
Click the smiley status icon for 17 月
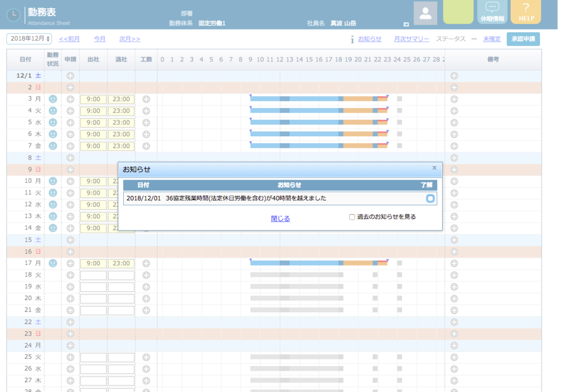tap(53, 263)
